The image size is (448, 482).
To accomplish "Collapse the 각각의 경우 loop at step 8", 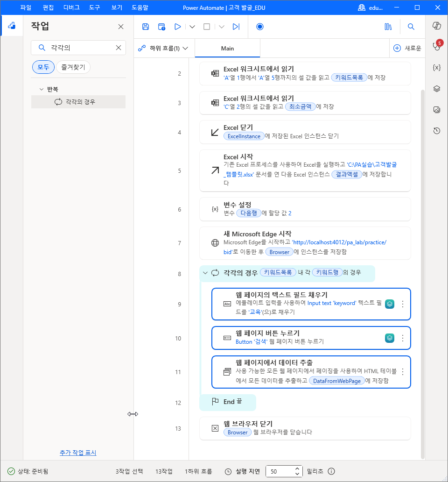I will [205, 273].
